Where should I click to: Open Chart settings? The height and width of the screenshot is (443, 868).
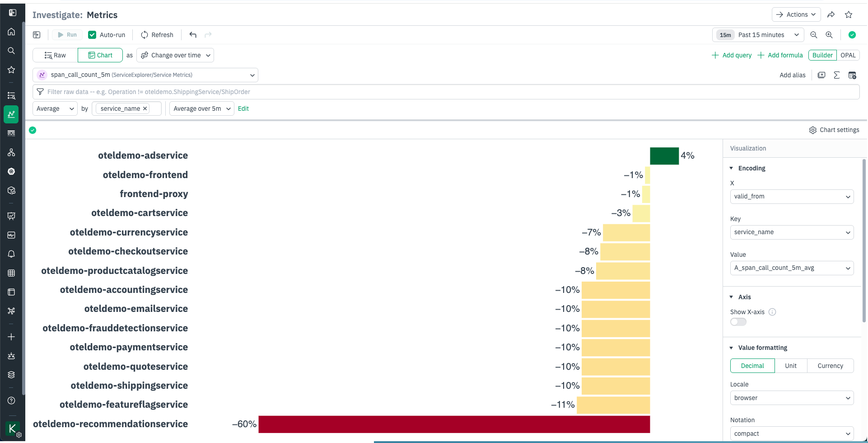pyautogui.click(x=834, y=130)
